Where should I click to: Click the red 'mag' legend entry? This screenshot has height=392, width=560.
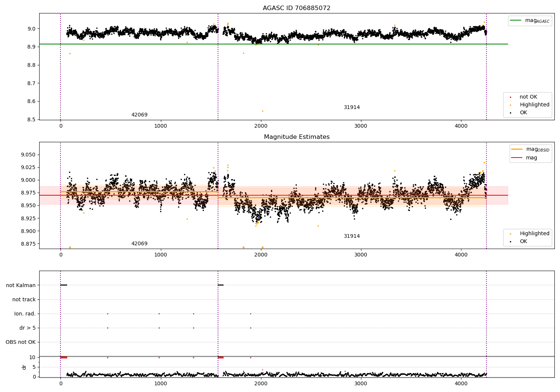coord(525,158)
